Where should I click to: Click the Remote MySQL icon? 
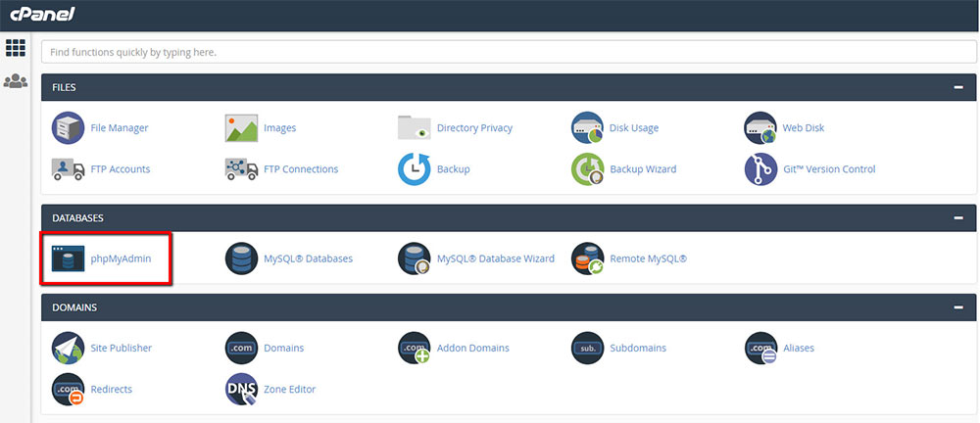coord(587,258)
